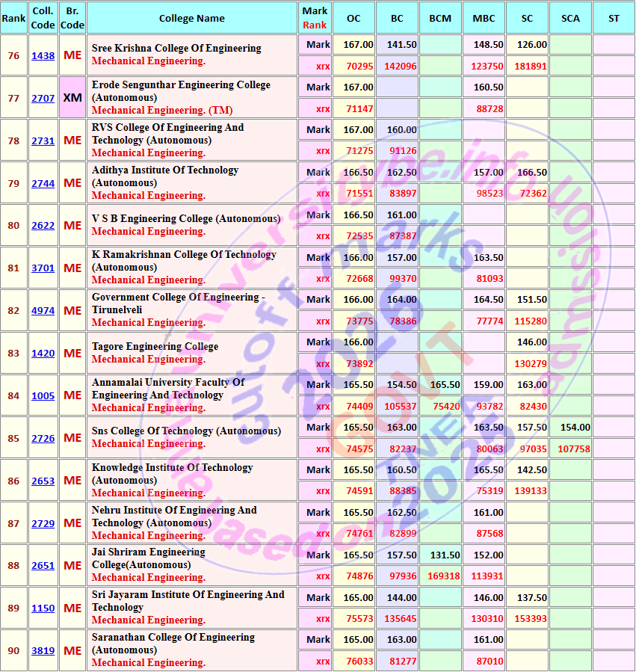The height and width of the screenshot is (672, 636).
Task: Select Sri Jayaram Institute Of Engineering name
Action: [188, 601]
